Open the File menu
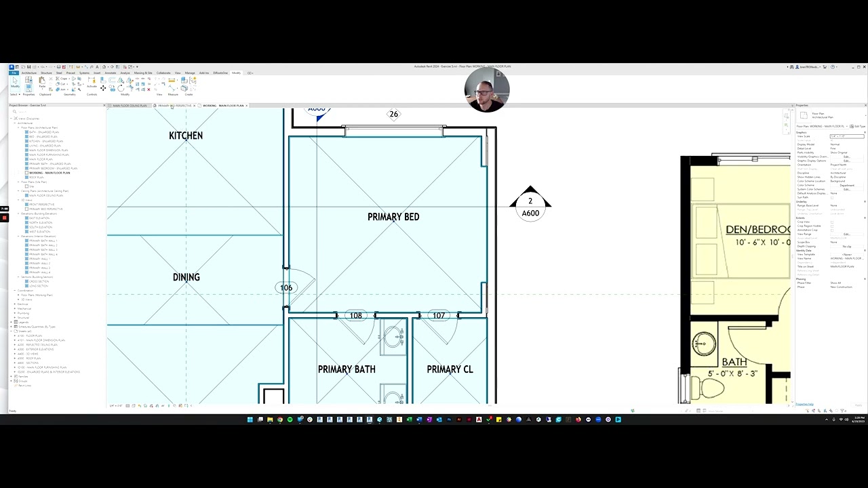This screenshot has width=868, height=488. pos(14,73)
